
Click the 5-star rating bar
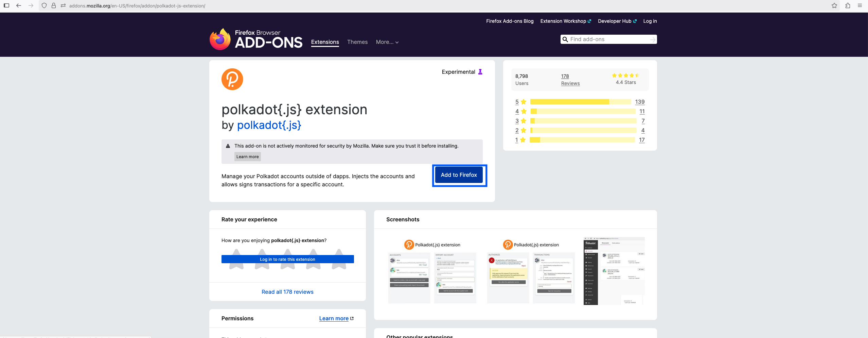581,102
